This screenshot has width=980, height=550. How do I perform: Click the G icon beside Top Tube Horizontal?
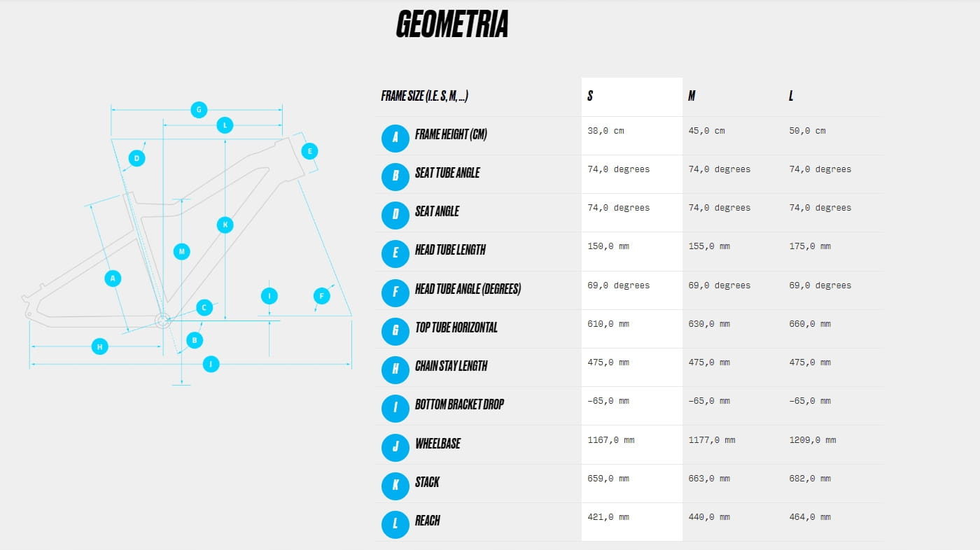pos(395,330)
